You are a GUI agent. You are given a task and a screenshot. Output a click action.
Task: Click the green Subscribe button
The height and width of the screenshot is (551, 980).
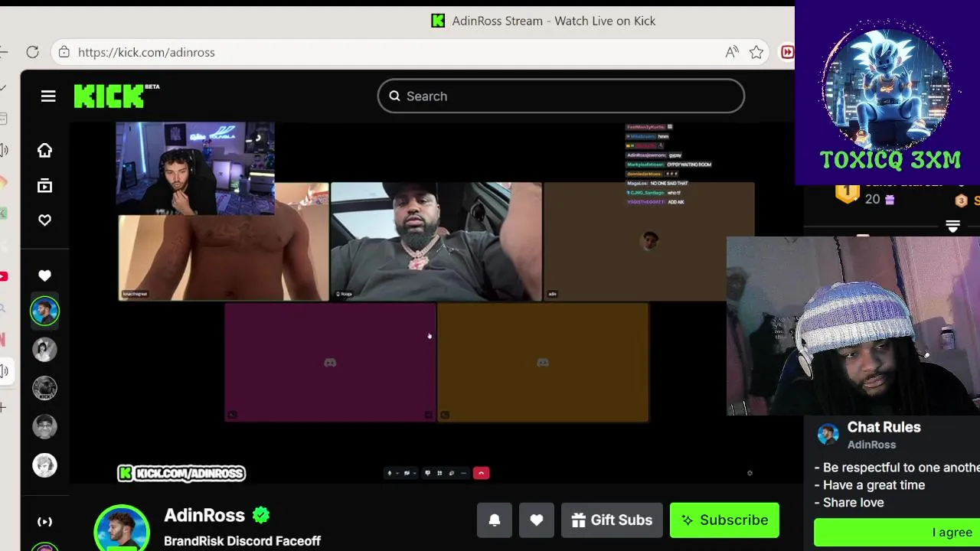tap(724, 520)
